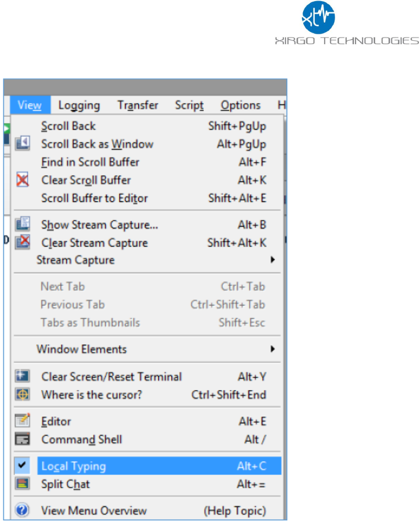Toggle the Local Typing checkmark
The height and width of the screenshot is (523, 420).
[x=23, y=466]
